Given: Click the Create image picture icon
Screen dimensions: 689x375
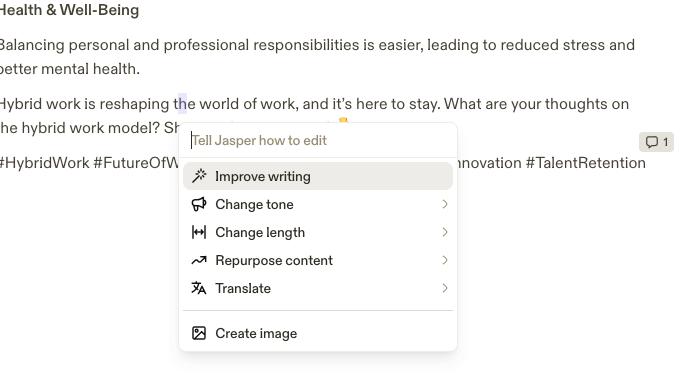Looking at the screenshot, I should pyautogui.click(x=199, y=333).
